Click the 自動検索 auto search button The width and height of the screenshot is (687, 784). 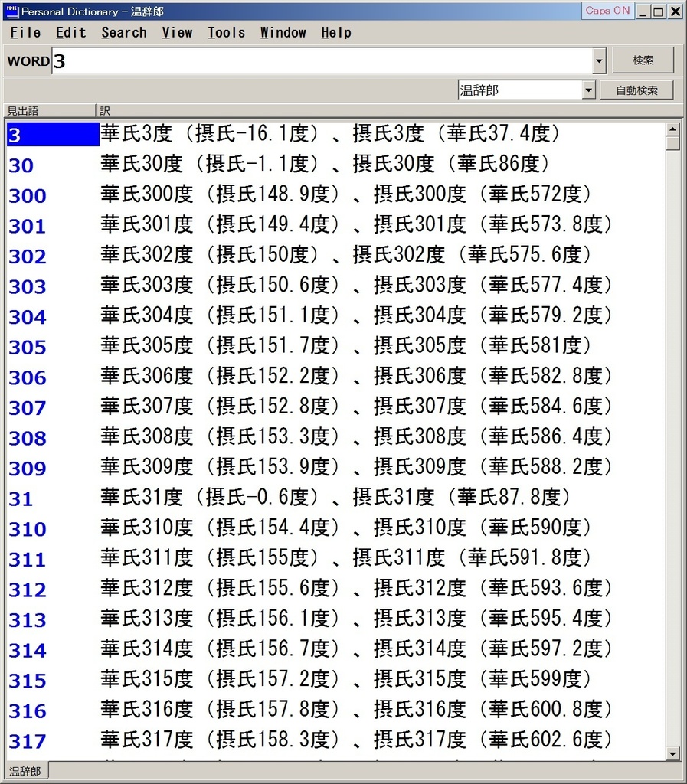click(636, 90)
